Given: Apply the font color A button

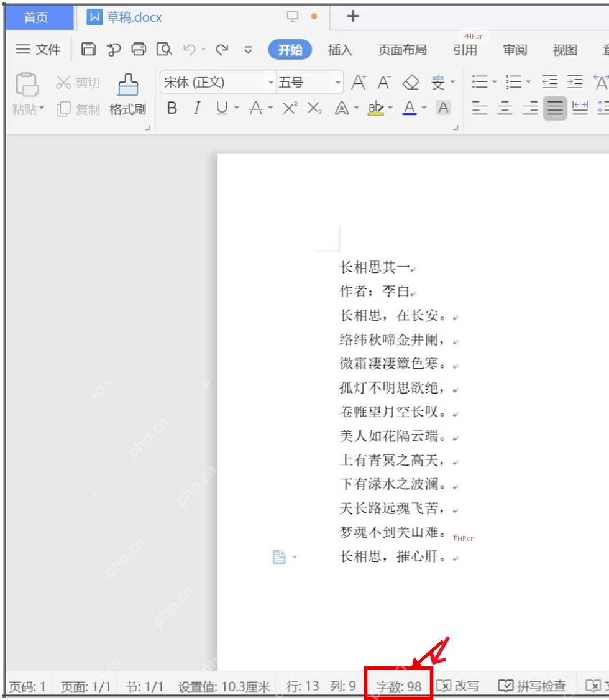Looking at the screenshot, I should pos(409,108).
